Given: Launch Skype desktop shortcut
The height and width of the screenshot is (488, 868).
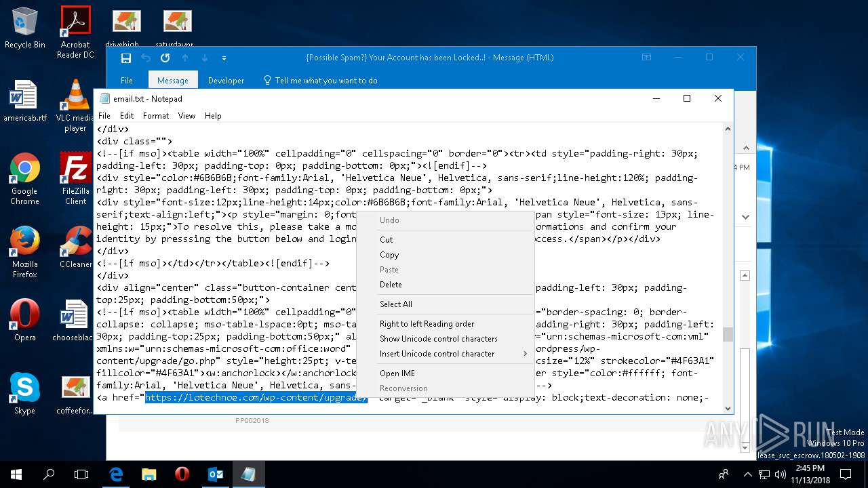Looking at the screenshot, I should [24, 393].
